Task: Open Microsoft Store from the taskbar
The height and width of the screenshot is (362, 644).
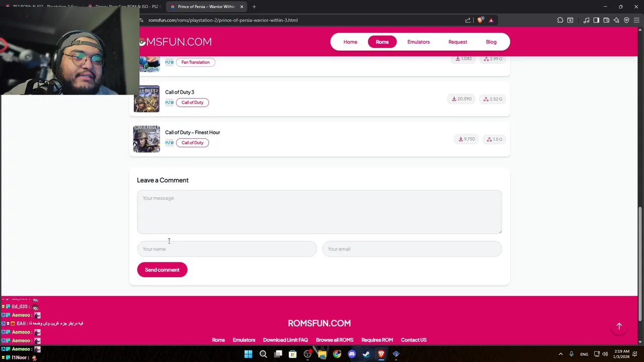Action: click(293, 354)
